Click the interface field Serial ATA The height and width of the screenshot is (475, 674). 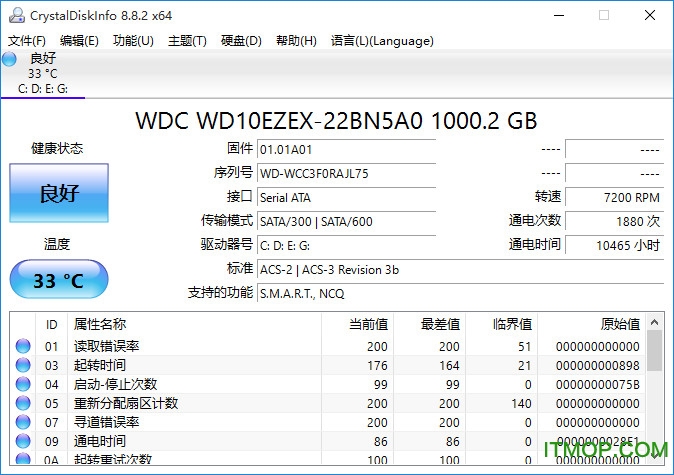click(346, 198)
